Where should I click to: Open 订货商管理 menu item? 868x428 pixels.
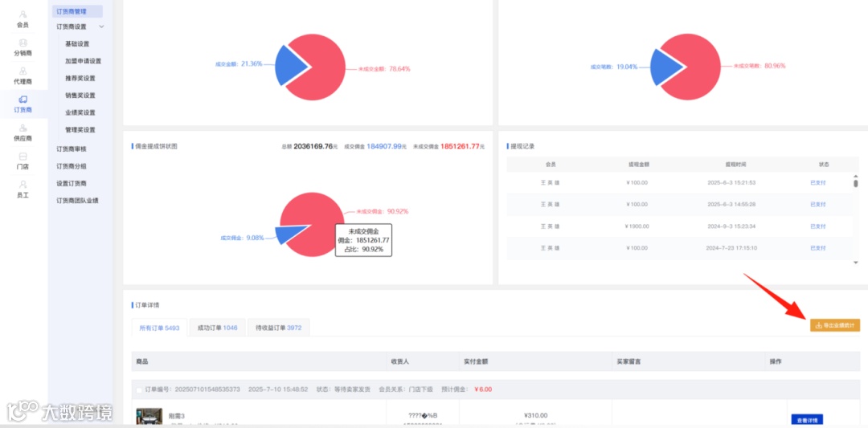click(x=77, y=11)
